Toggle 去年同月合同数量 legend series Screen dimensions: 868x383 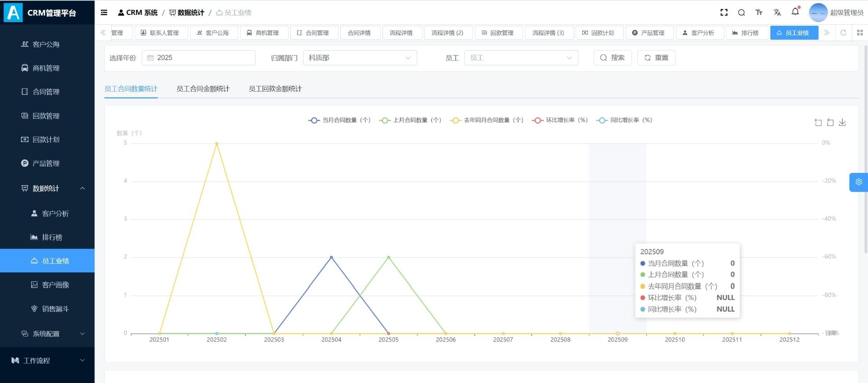pos(487,120)
